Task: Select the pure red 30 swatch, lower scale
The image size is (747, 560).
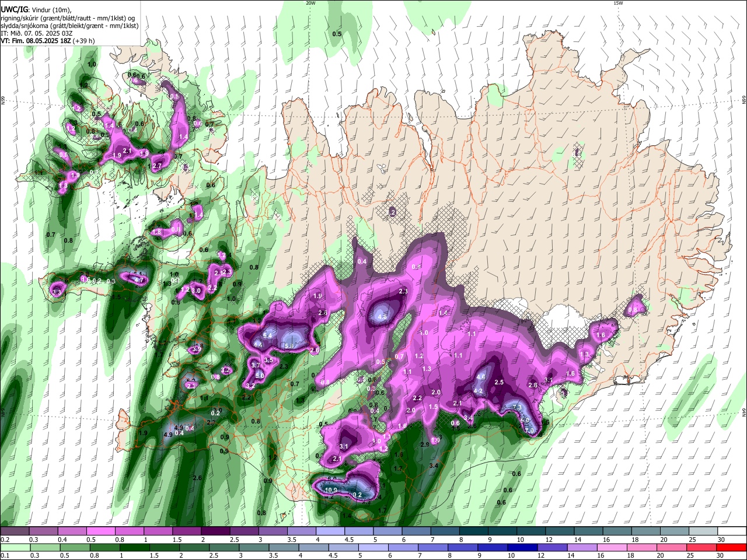Action: point(732,547)
